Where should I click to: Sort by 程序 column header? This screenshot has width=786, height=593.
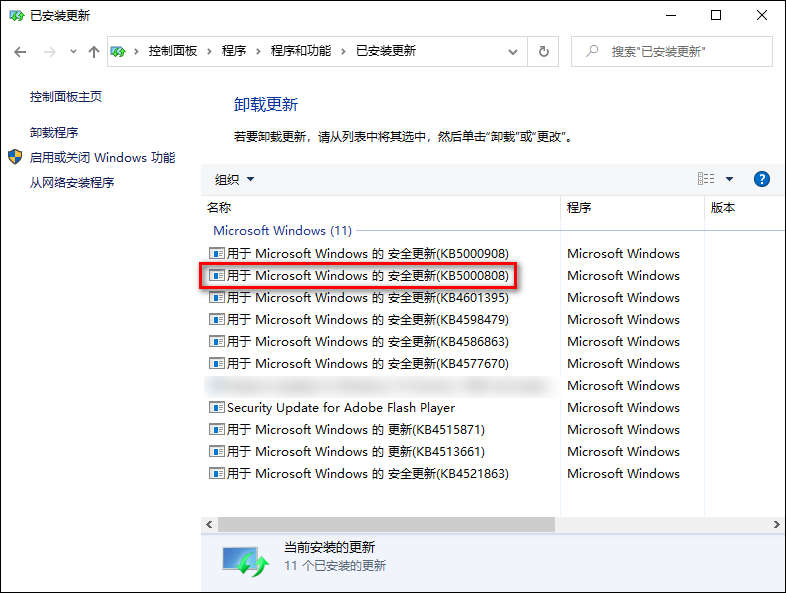[x=579, y=208]
